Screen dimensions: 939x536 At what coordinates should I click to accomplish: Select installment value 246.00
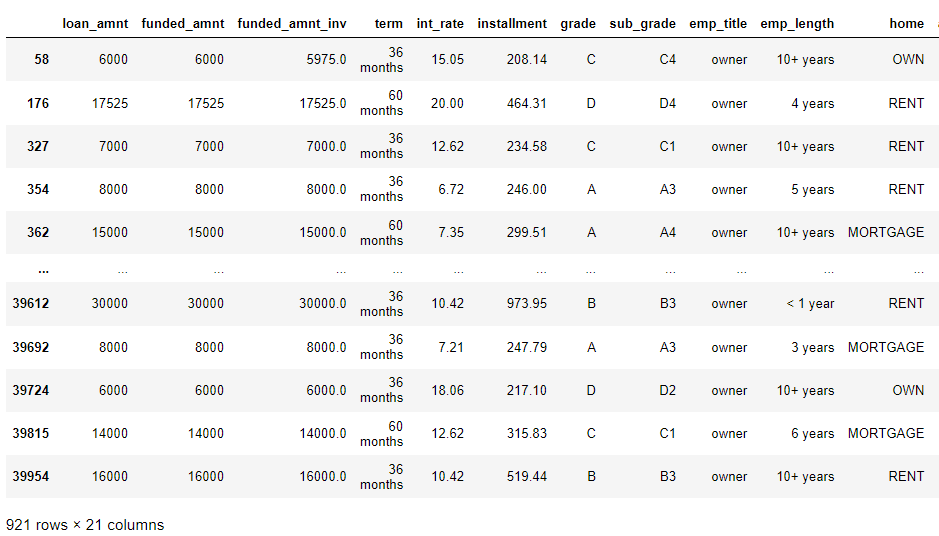pos(527,189)
